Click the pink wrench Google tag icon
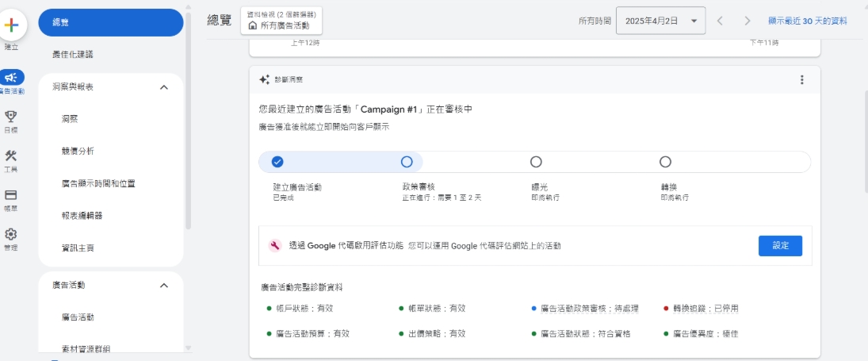The width and height of the screenshot is (868, 361). click(x=275, y=245)
